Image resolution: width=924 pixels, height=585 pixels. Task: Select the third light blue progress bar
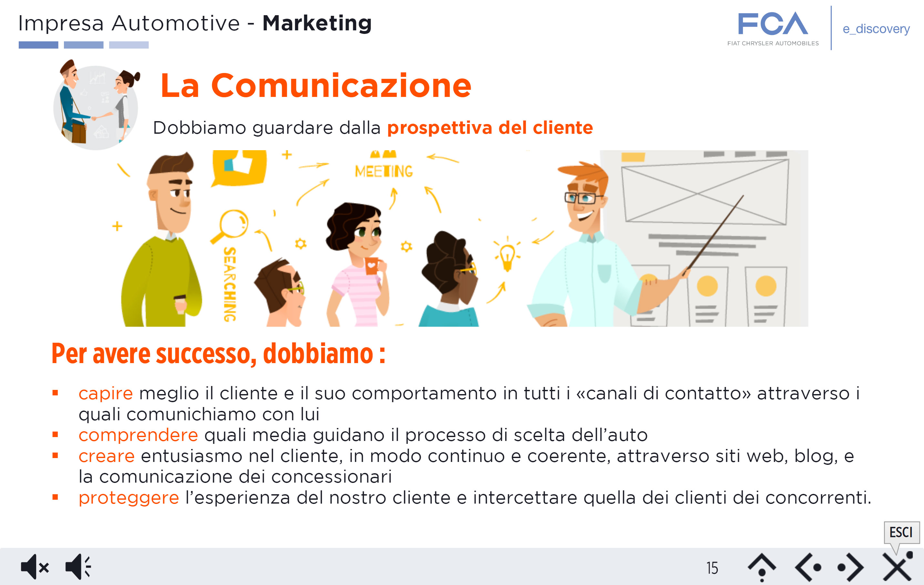point(129,45)
